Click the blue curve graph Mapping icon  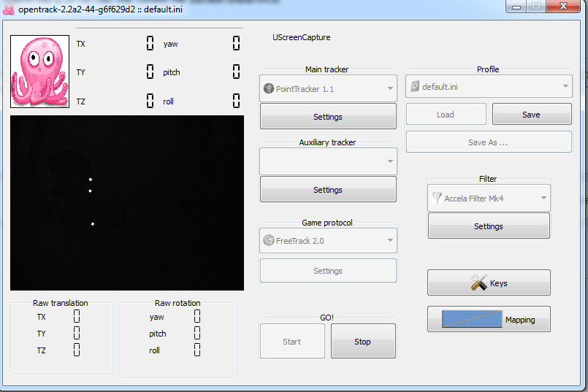pyautogui.click(x=472, y=319)
